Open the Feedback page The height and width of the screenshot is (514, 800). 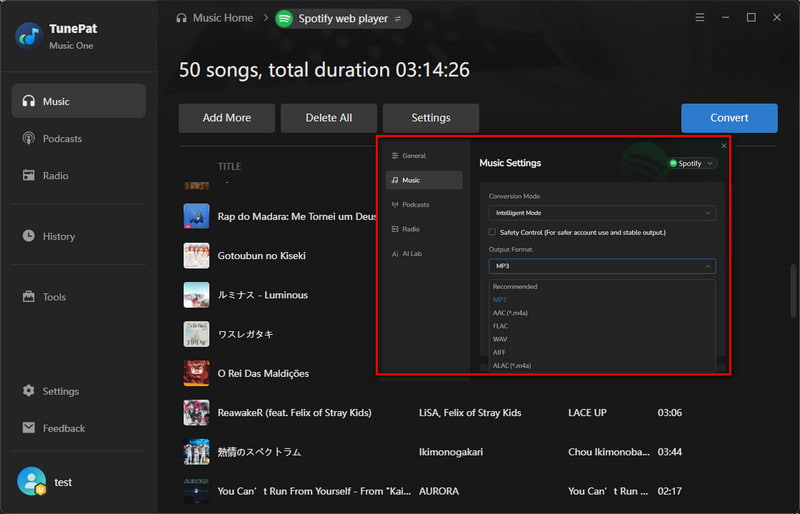point(79,428)
